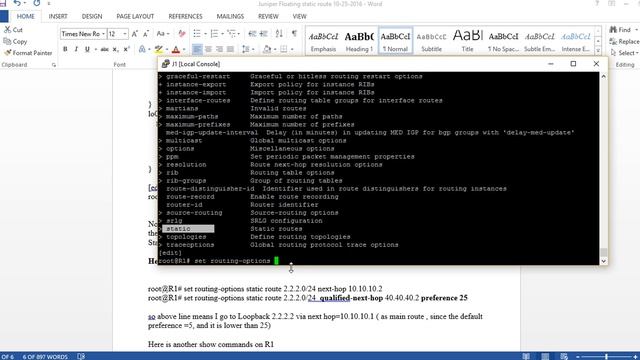This screenshot has height=360, width=640.
Task: Open the Change Case Aa dropdown
Action: click(x=162, y=34)
